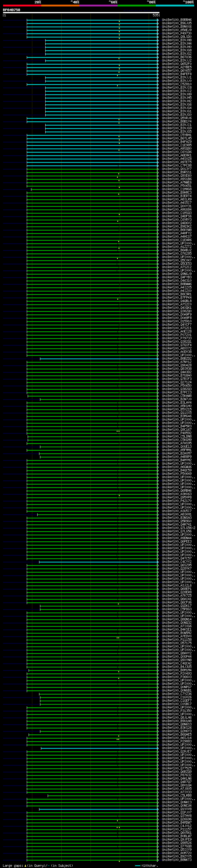Select hit label UniRef100_A2YBE5
197x868 pixels.
pos(177,67)
